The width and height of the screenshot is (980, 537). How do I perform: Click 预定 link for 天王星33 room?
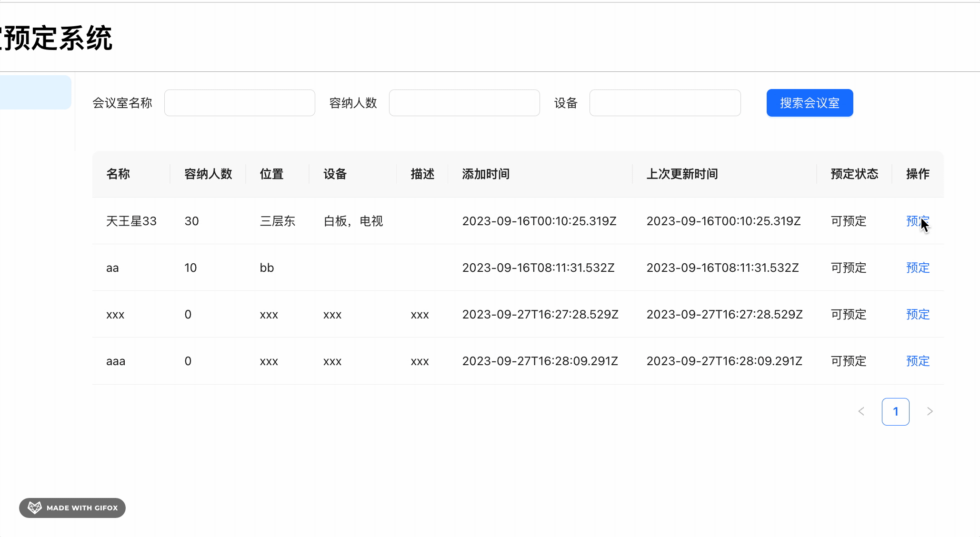click(917, 221)
